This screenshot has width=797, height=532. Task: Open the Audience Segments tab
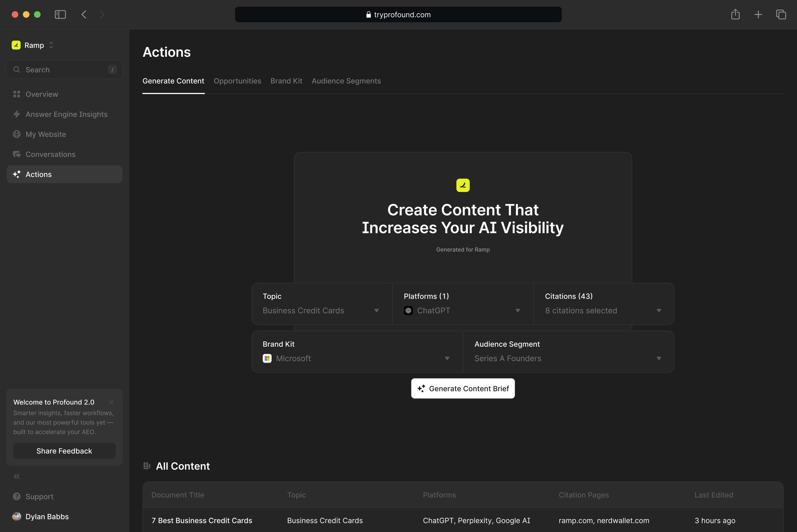click(x=346, y=81)
